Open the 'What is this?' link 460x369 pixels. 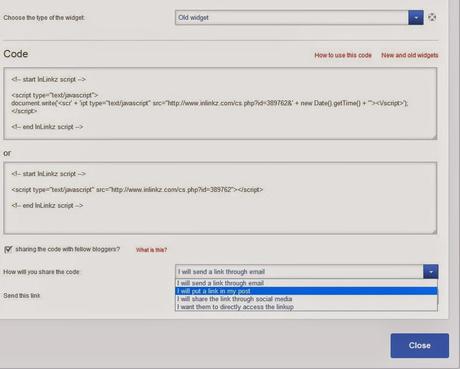pyautogui.click(x=151, y=250)
